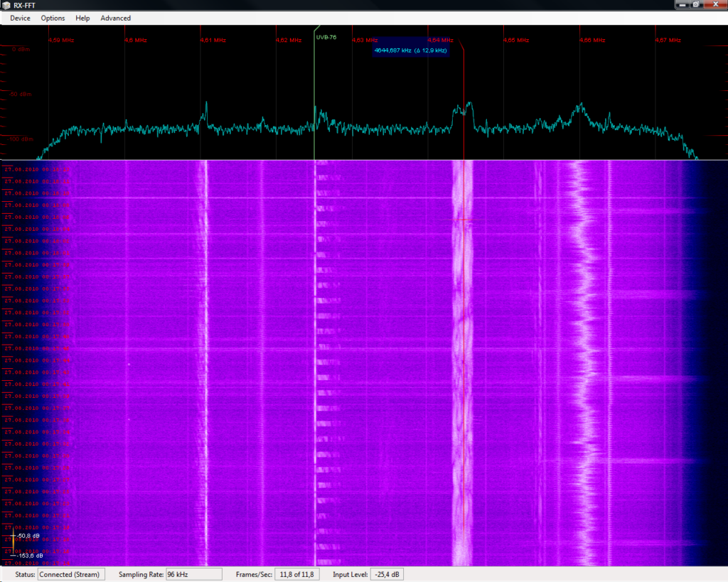
Task: Minimize the RX-FFT window
Action: [682, 4]
